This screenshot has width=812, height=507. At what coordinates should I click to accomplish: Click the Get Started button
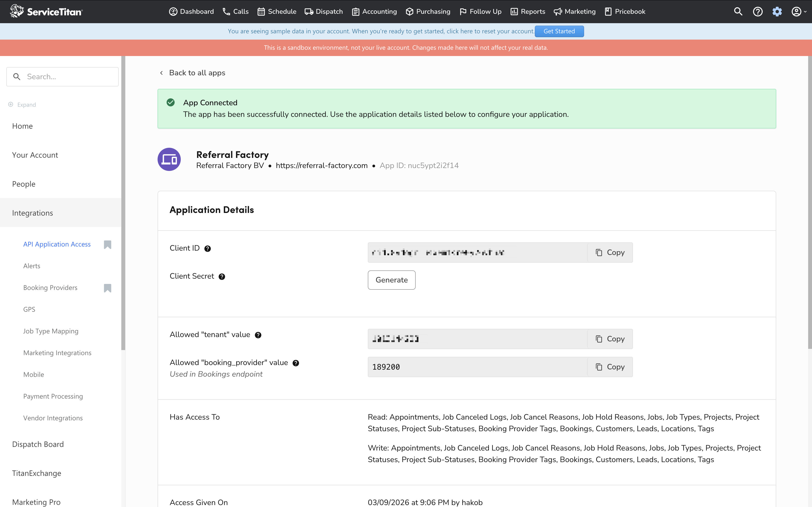click(x=559, y=31)
